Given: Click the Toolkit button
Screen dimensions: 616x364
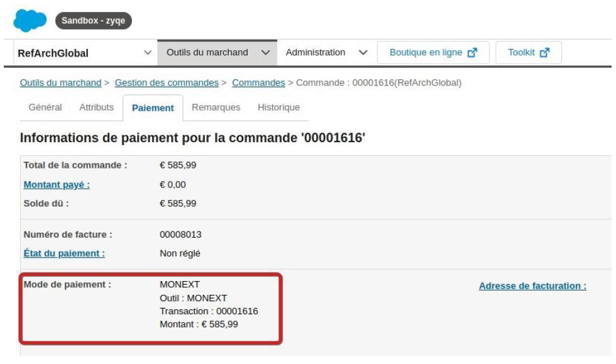Looking at the screenshot, I should click(x=529, y=52).
